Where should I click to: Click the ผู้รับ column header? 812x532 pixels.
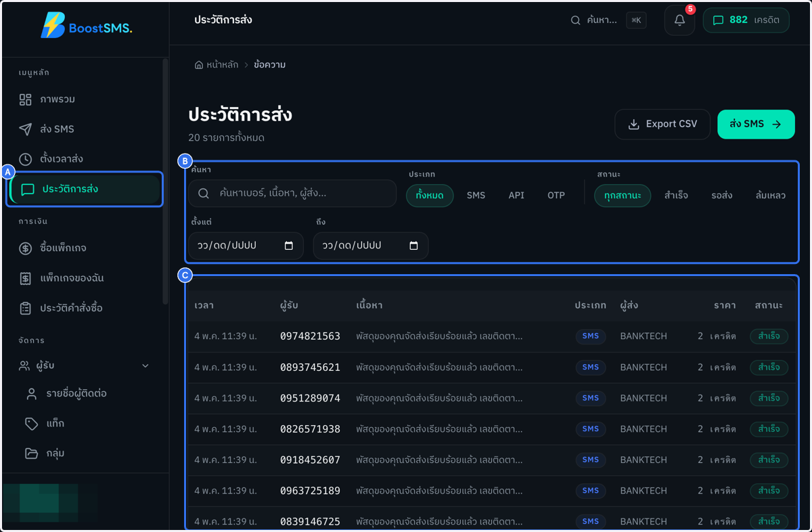click(x=289, y=306)
